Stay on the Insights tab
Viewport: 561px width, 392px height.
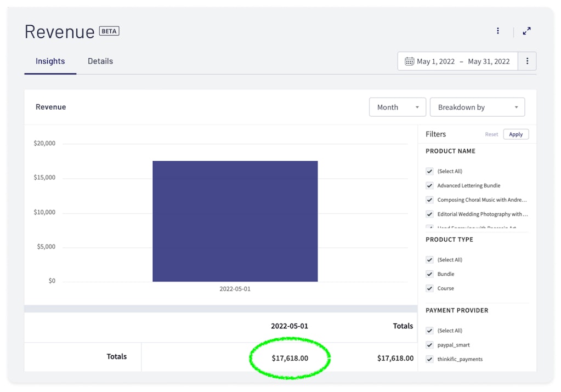50,61
